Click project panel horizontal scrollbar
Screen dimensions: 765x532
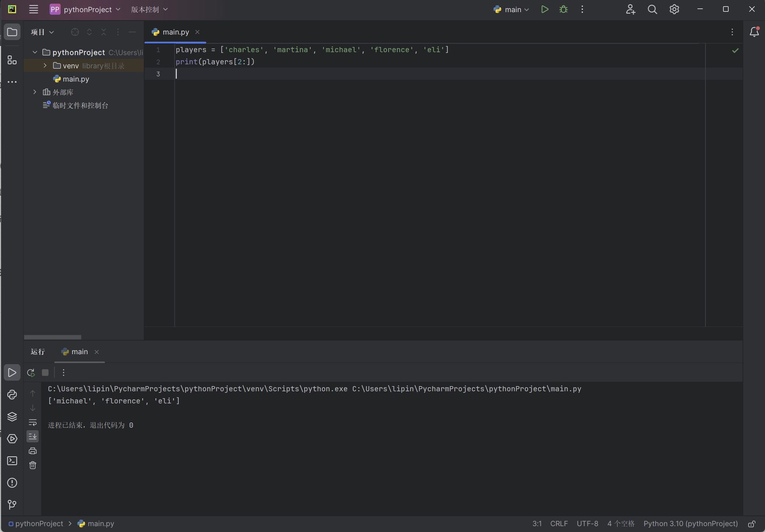point(53,337)
